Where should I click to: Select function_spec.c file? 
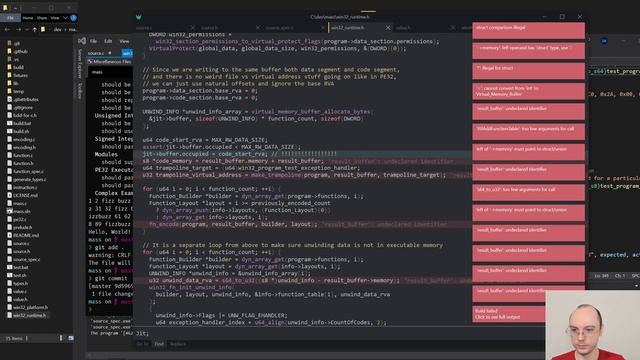coord(25,171)
